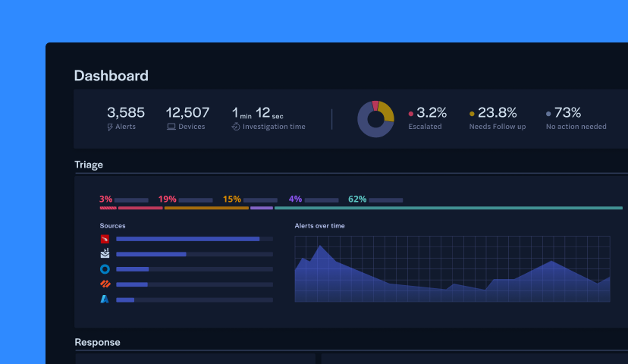Click the blue ring Okta source icon
Image resolution: width=628 pixels, height=364 pixels.
pyautogui.click(x=105, y=269)
